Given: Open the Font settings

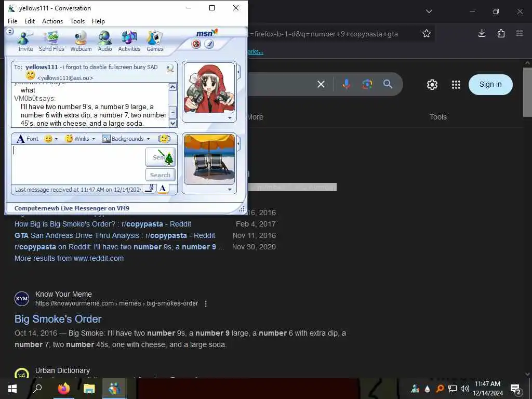Looking at the screenshot, I should point(28,139).
